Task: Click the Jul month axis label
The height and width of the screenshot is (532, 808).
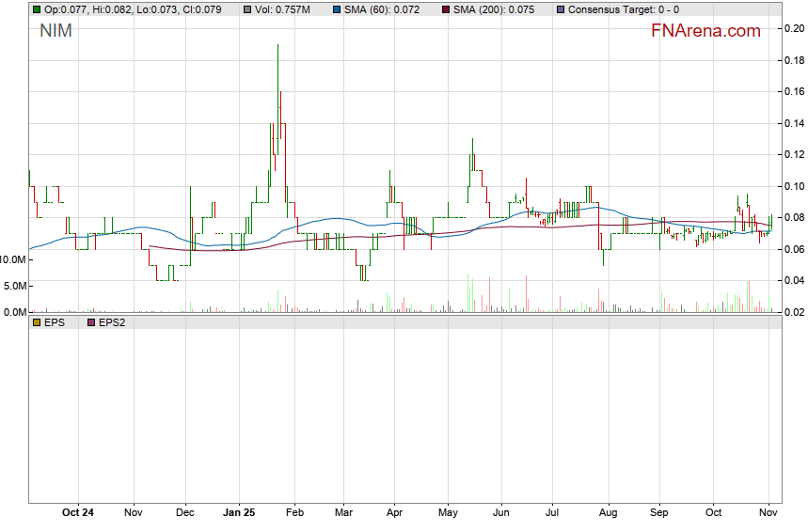Action: coord(553,513)
